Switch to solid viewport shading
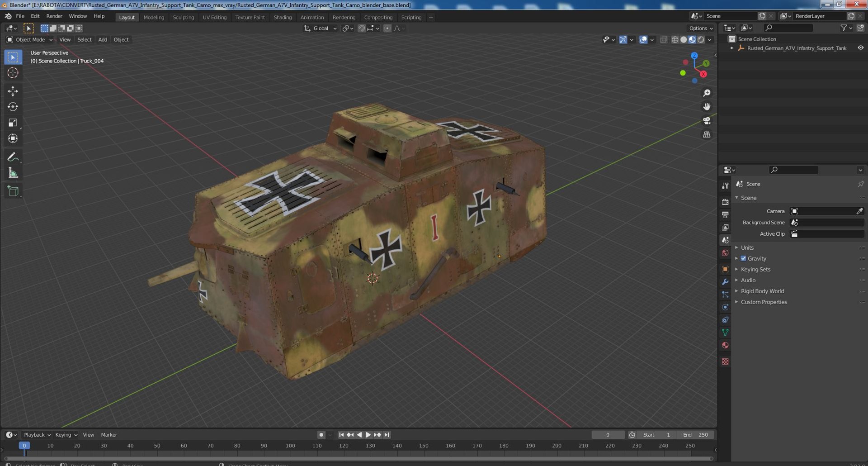This screenshot has height=466, width=868. click(x=684, y=40)
